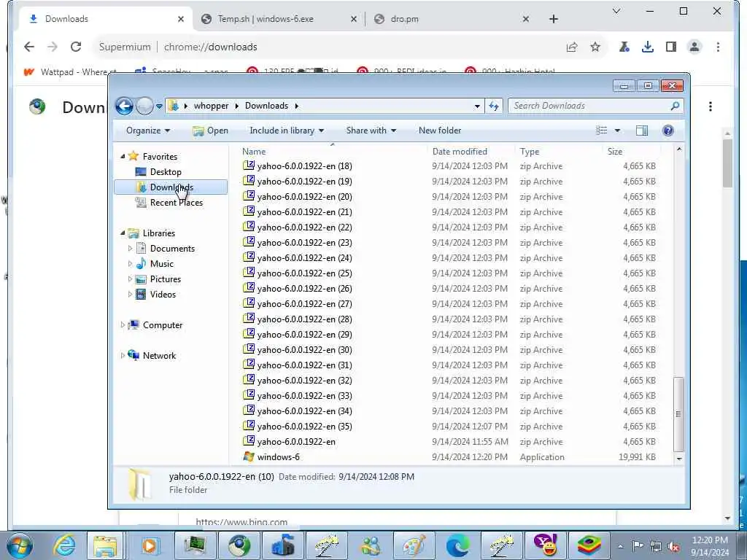Viewport: 747px width, 560px height.
Task: Change your view icon in Explorer toolbar
Action: [602, 131]
